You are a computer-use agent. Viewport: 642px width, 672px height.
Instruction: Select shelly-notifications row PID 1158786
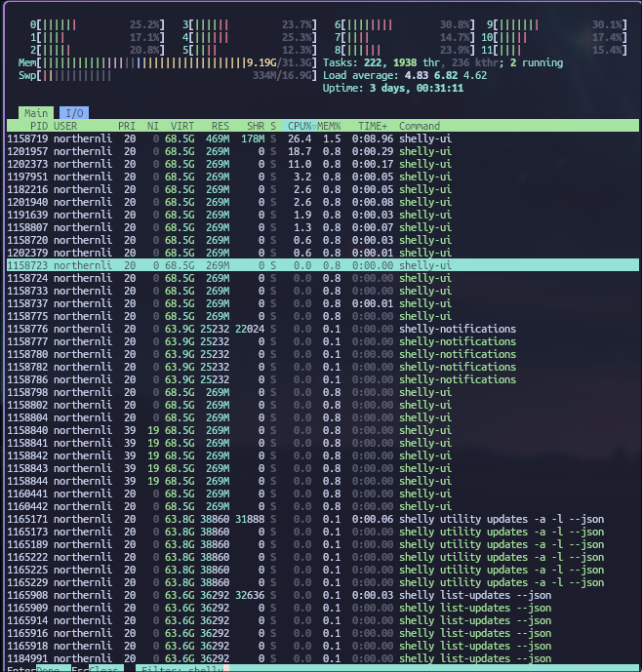pos(323,379)
